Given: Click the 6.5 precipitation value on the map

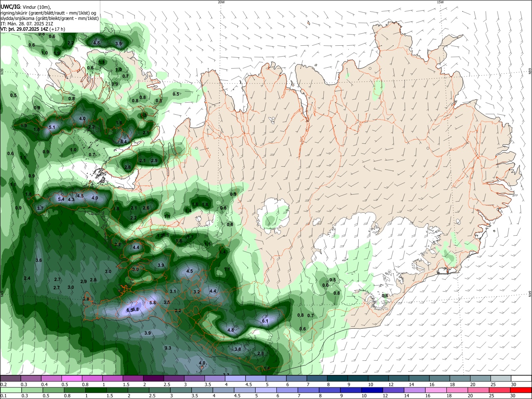Looking at the screenshot, I should coord(129,310).
